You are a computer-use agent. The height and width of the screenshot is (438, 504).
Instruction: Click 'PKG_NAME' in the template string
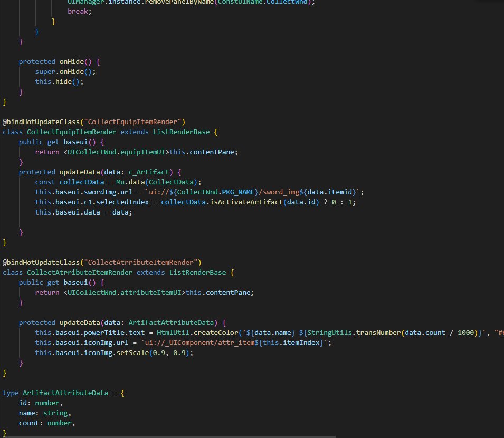(238, 192)
